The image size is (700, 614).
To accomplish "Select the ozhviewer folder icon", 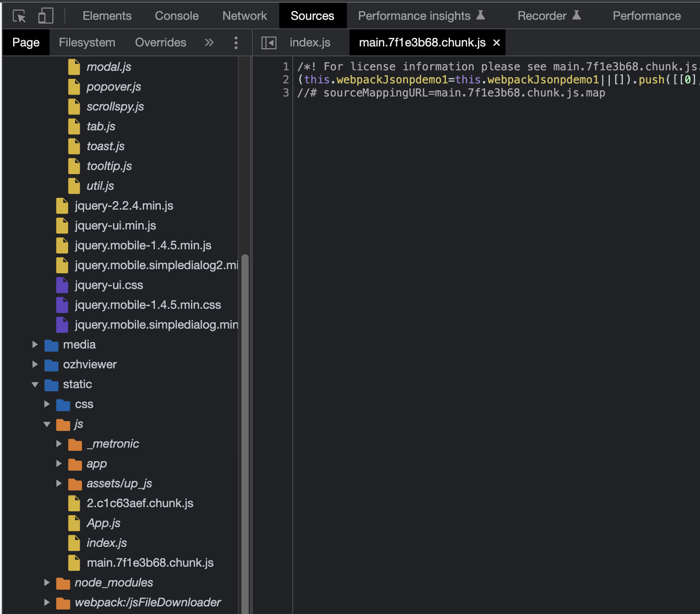I will coord(51,365).
